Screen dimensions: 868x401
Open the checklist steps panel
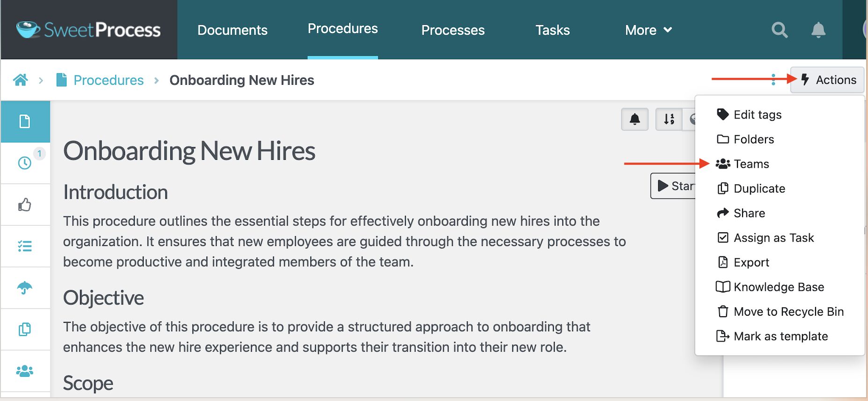click(25, 246)
